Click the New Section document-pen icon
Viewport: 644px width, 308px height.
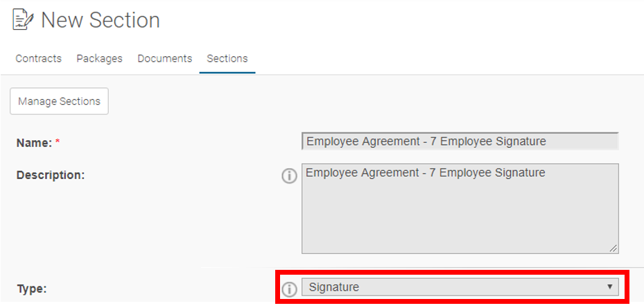[24, 20]
